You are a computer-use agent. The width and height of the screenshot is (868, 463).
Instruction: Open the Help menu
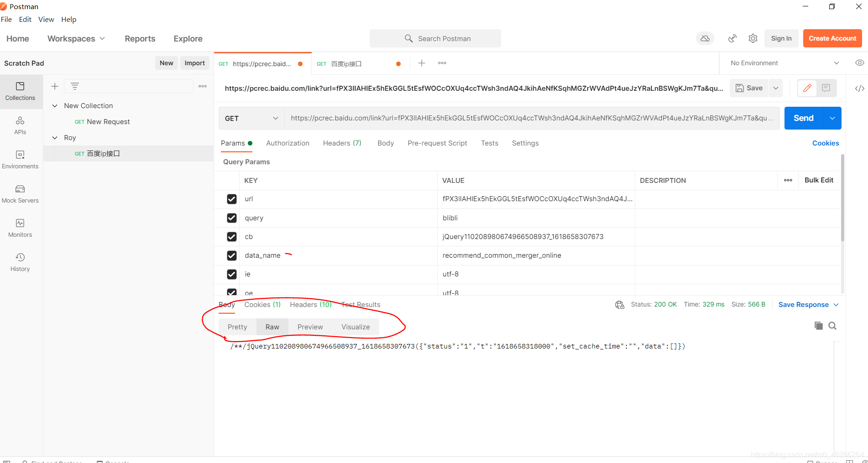[69, 19]
